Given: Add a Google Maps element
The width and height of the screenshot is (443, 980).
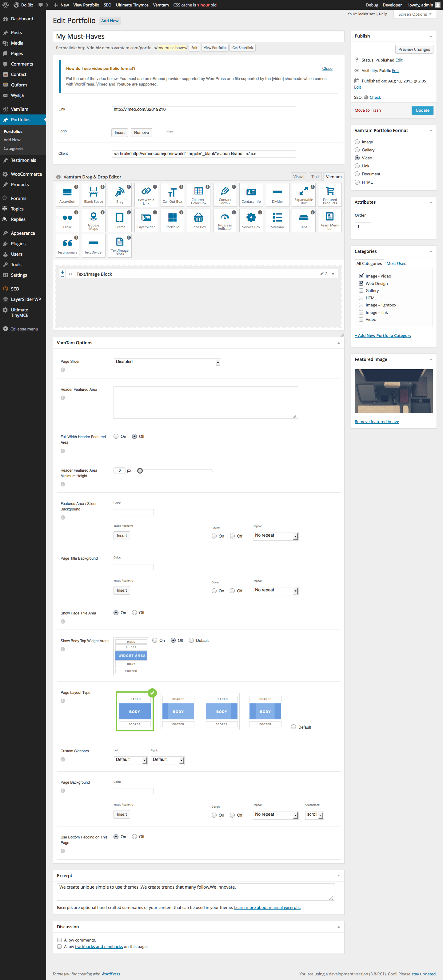Looking at the screenshot, I should click(94, 220).
